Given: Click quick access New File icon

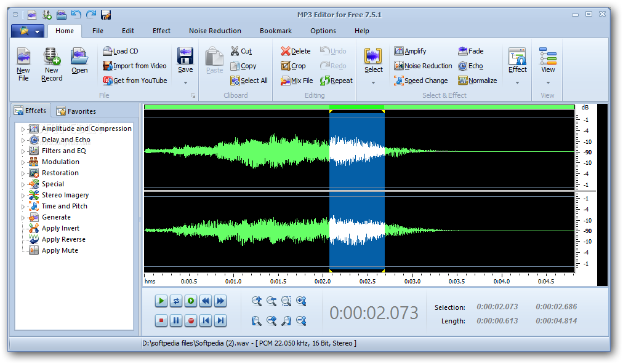Looking at the screenshot, I should click(32, 15).
